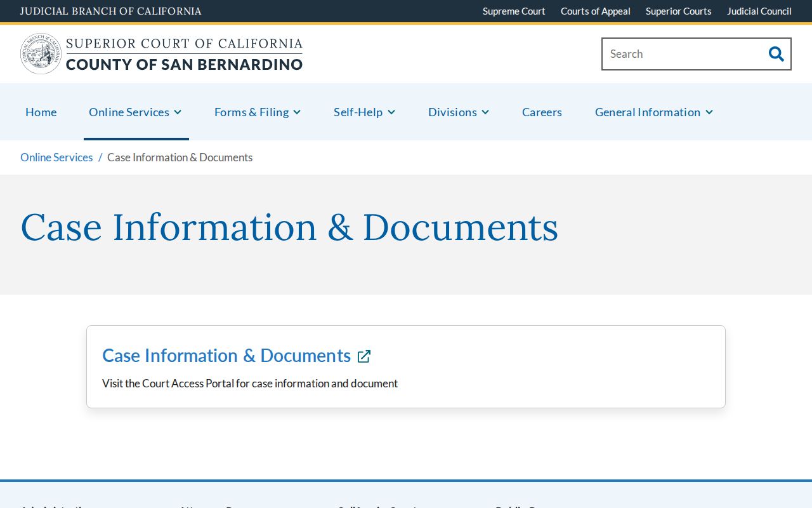Viewport: 812px width, 508px height.
Task: Expand the Forms & Filing chevron
Action: 297,112
